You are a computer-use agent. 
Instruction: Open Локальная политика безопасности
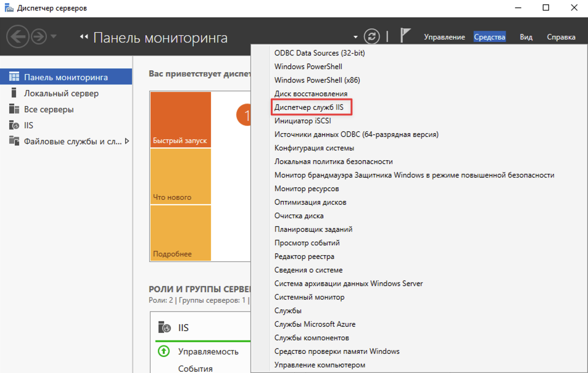(333, 161)
